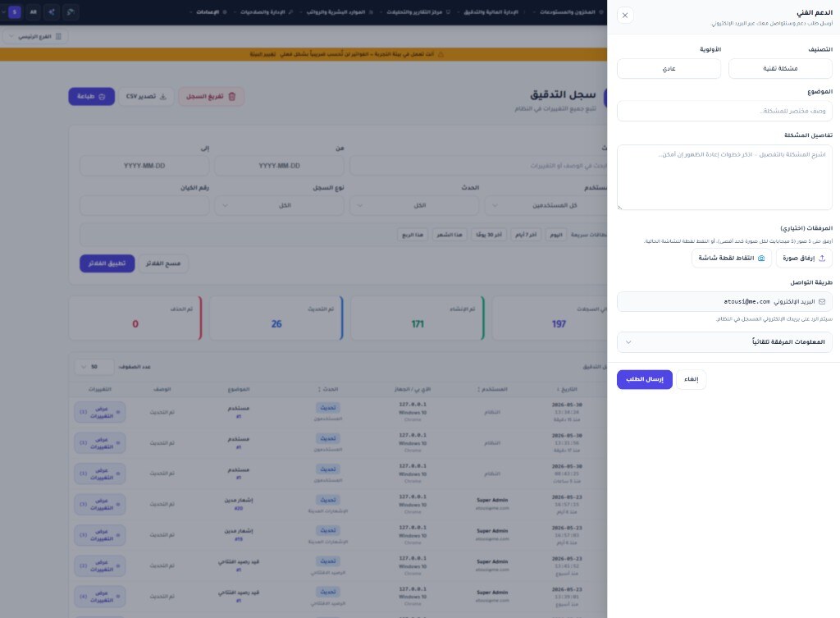
Task: Click the top bar icon beside share icon
Action: (71, 11)
